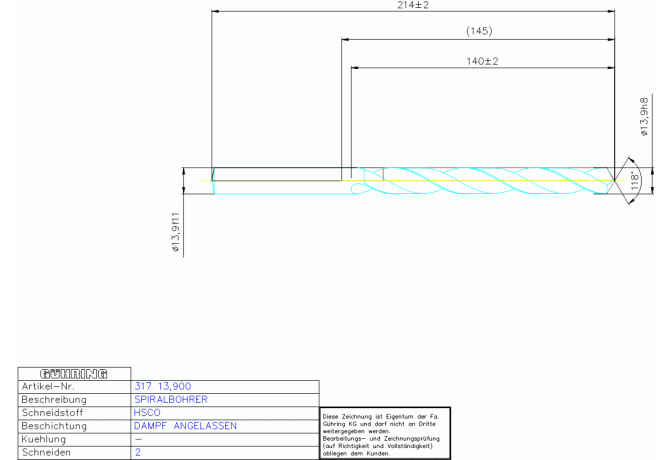The image size is (670, 460).
Task: Click the drill's spiral flute section
Action: pos(480,181)
